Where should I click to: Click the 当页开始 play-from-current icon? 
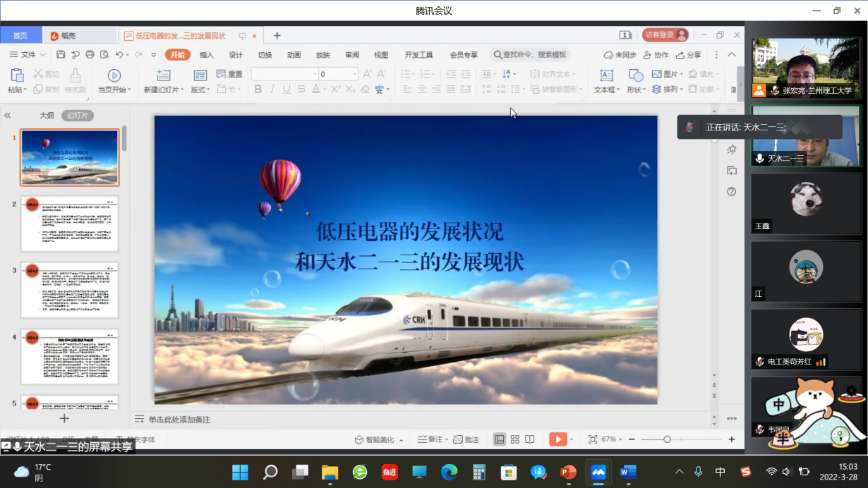pyautogui.click(x=114, y=76)
